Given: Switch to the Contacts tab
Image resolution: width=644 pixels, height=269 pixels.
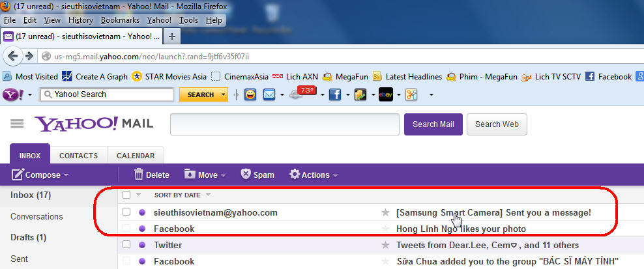Looking at the screenshot, I should pos(78,156).
